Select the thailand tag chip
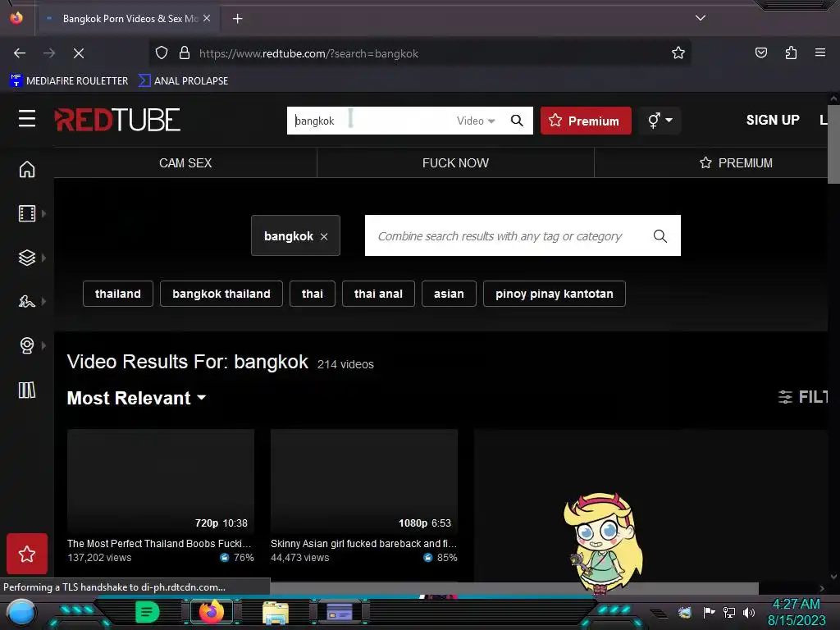 click(118, 294)
